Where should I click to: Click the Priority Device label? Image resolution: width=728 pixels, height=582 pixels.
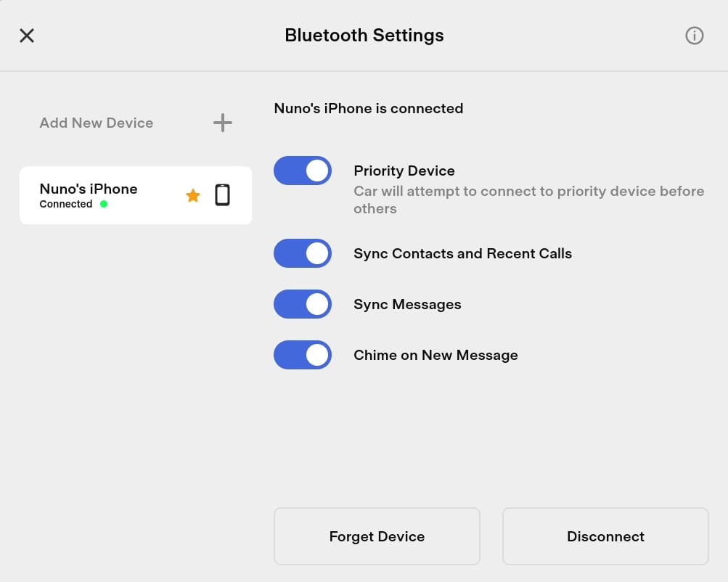click(x=404, y=171)
